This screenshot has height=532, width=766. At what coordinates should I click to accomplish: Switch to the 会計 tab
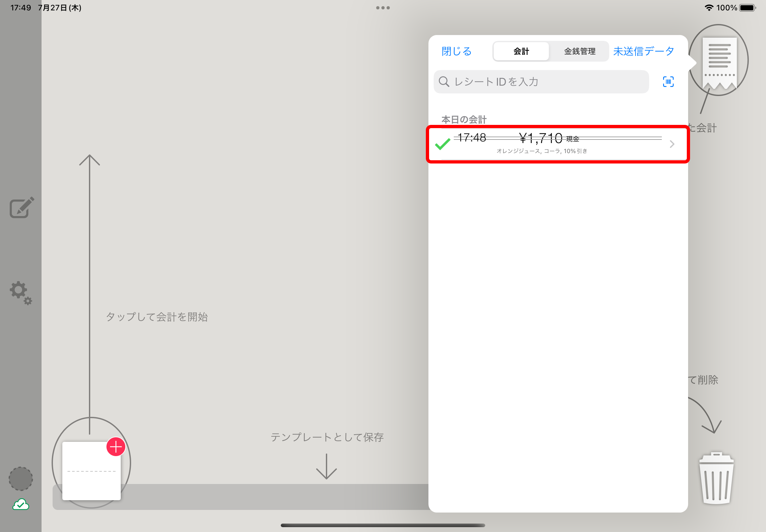pos(521,51)
